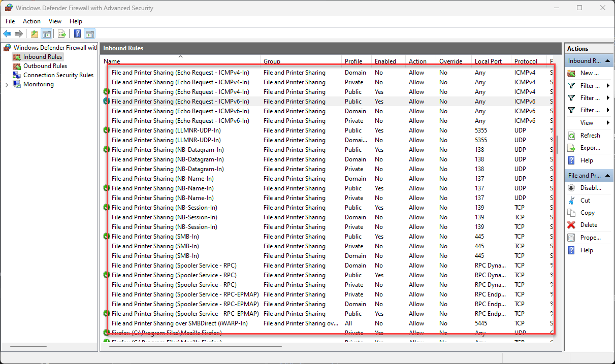This screenshot has width=615, height=364.
Task: Open the View menu in menu bar
Action: [x=55, y=21]
